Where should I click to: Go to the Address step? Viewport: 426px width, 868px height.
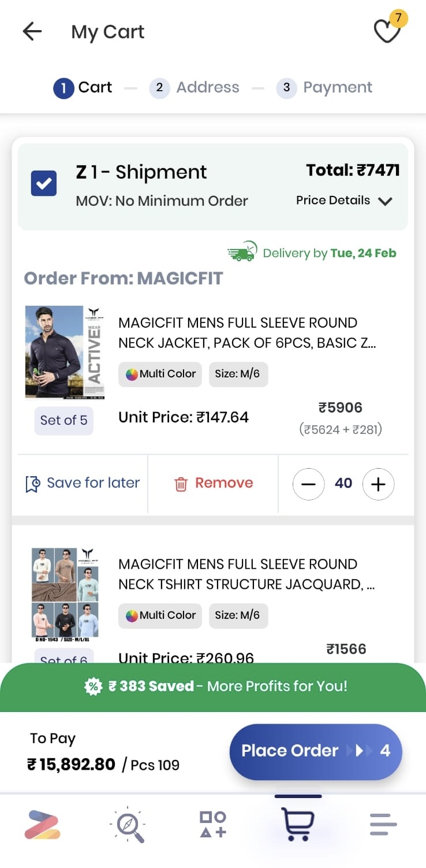(195, 87)
